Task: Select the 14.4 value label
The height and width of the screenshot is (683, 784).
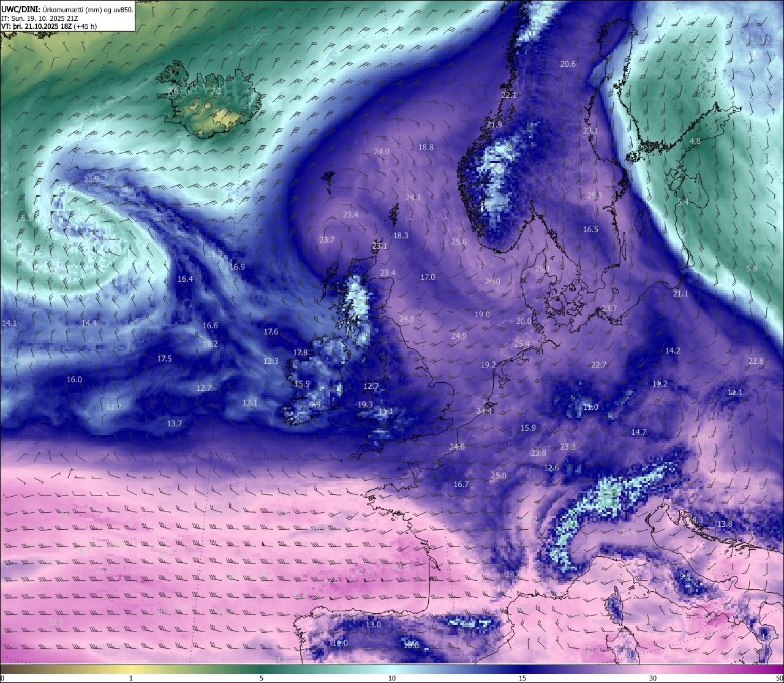Action: [89, 323]
